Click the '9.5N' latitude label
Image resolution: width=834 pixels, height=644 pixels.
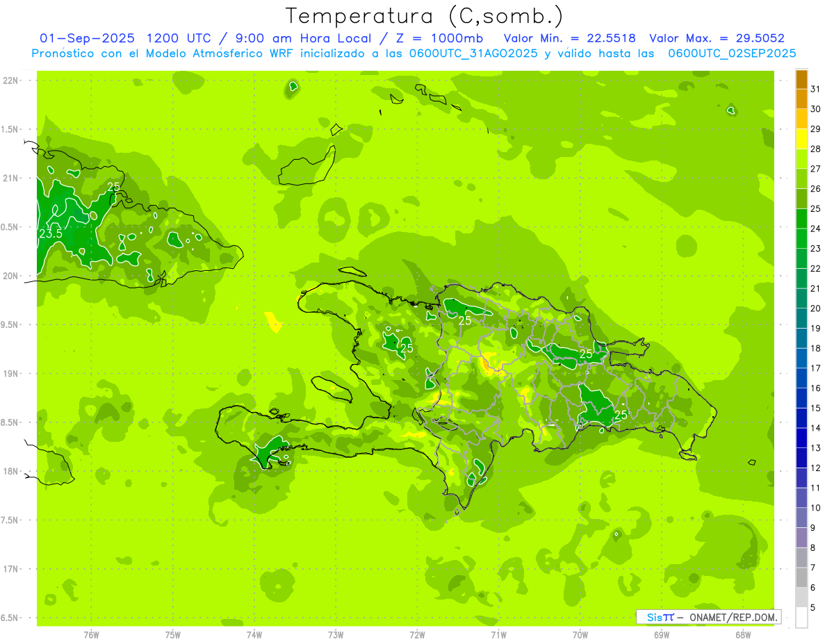tap(10, 324)
